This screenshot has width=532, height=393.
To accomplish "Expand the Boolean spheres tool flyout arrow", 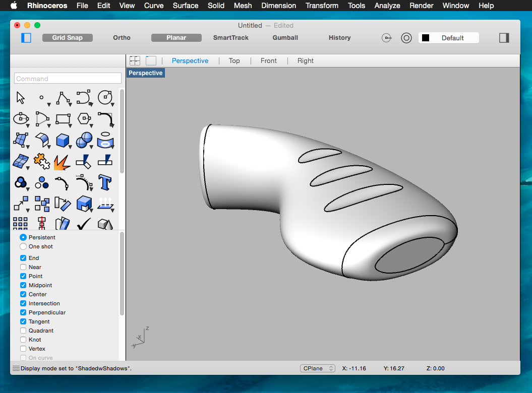I will (x=91, y=147).
